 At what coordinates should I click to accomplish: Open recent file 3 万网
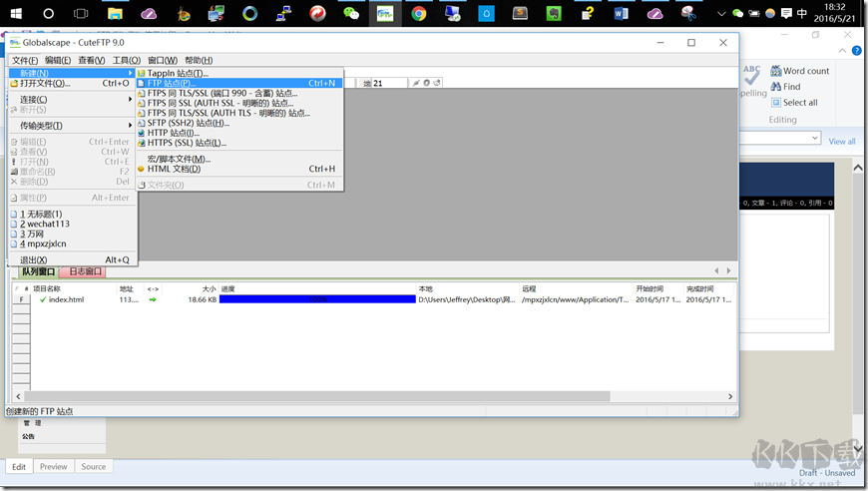click(72, 234)
